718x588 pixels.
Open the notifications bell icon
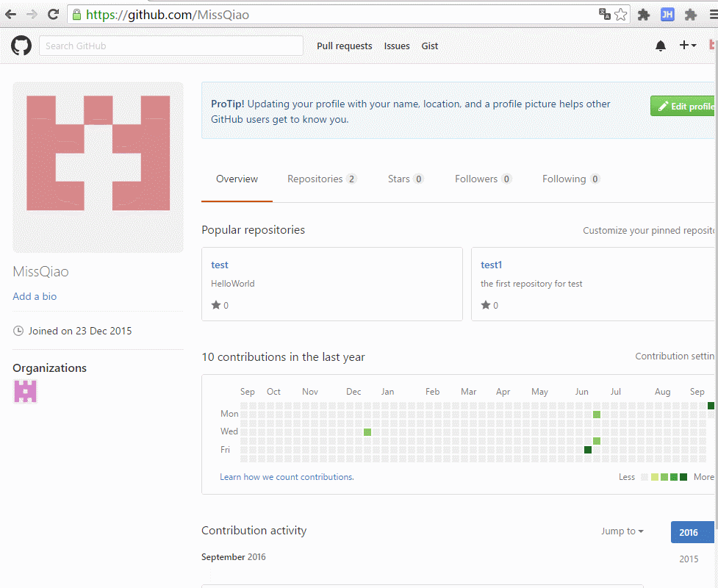660,46
